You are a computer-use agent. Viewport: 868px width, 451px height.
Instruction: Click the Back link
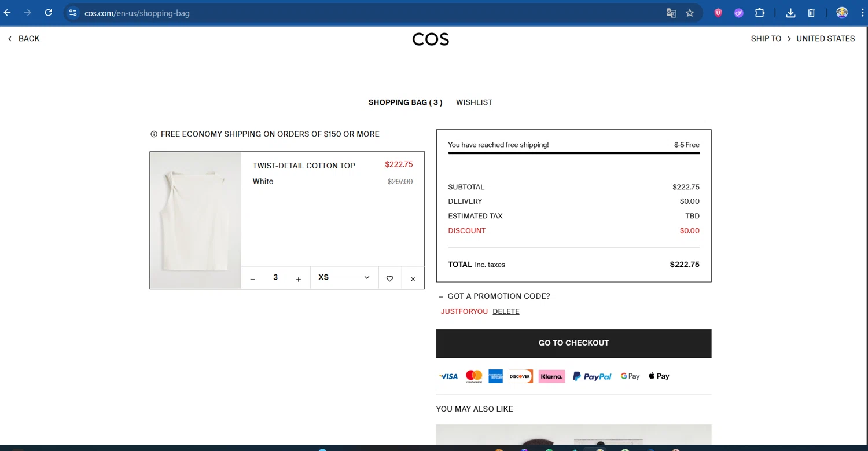coord(24,38)
